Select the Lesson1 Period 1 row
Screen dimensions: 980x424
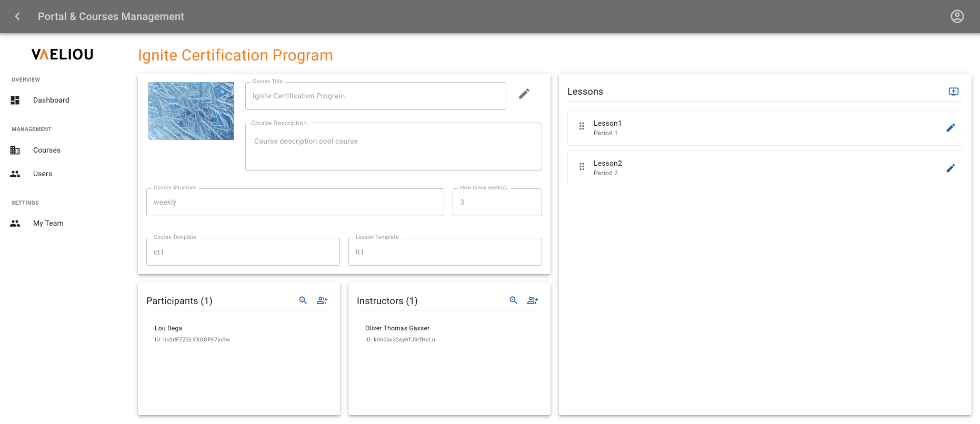pos(765,128)
